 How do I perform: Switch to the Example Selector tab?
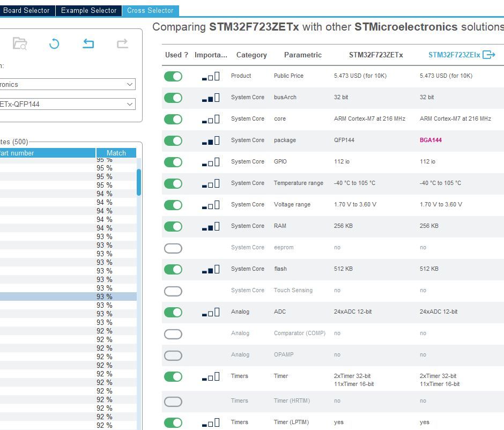click(x=88, y=10)
